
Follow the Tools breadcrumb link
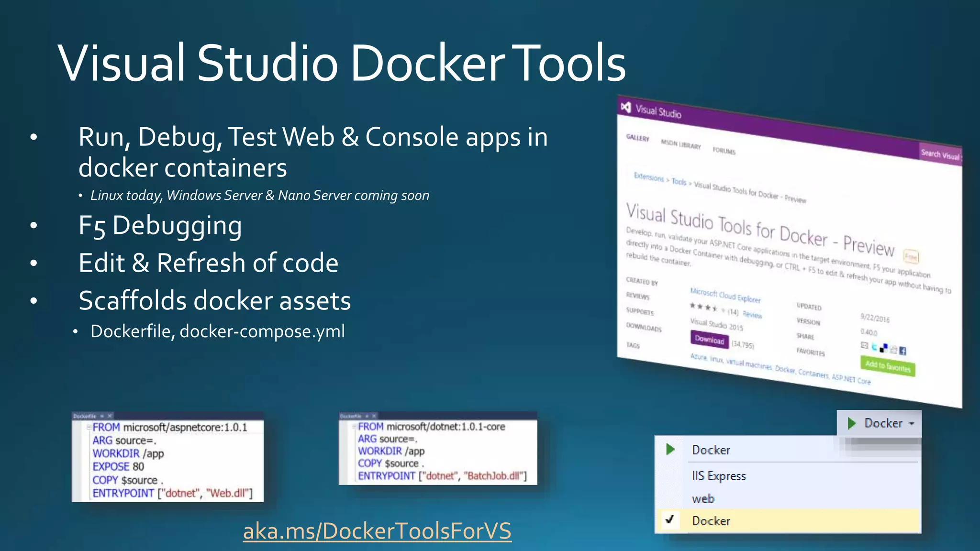point(679,182)
